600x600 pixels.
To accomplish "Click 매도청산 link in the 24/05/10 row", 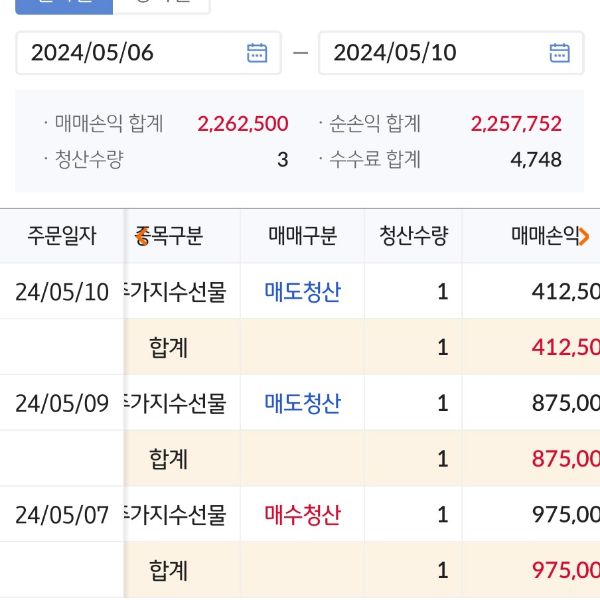I will pyautogui.click(x=302, y=292).
